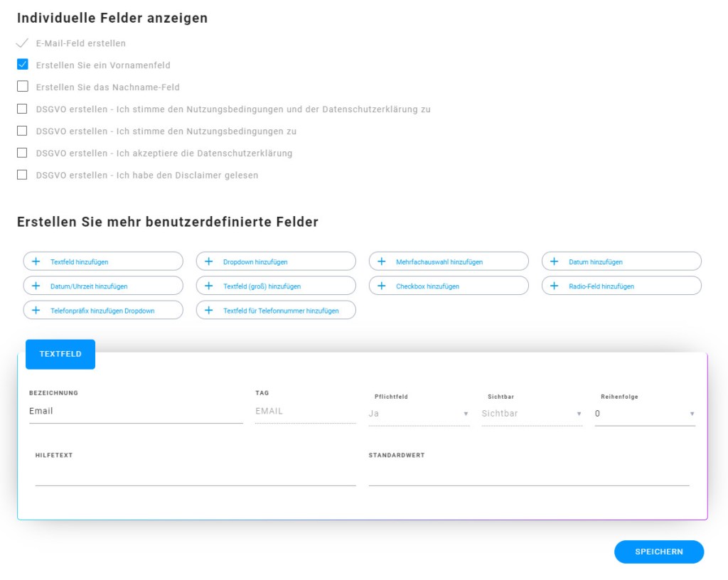The image size is (728, 580).
Task: Select the TEXTFELD tab
Action: coord(60,354)
